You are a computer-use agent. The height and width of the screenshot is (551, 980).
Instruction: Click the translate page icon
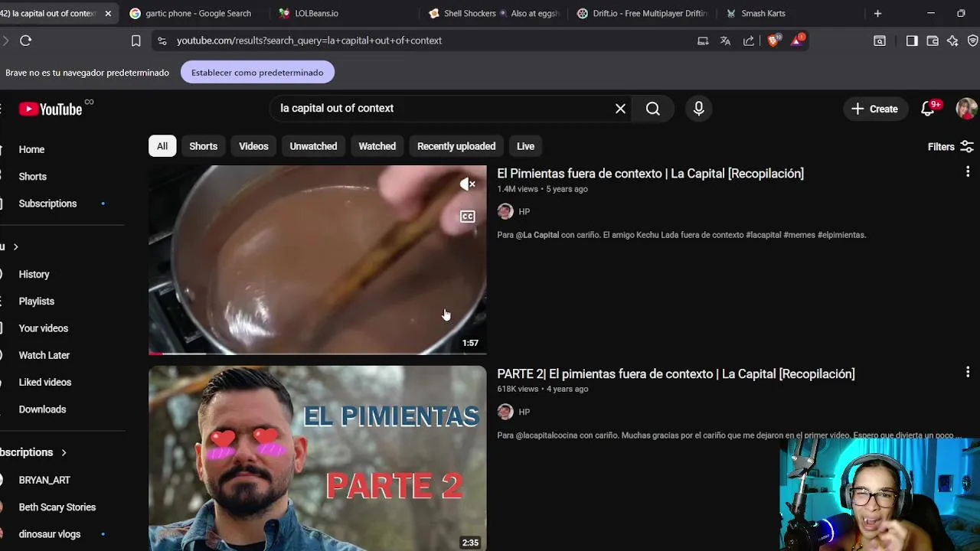tap(725, 41)
